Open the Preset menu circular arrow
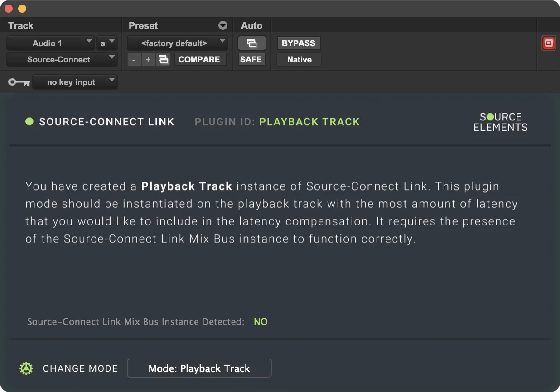The height and width of the screenshot is (392, 560). click(223, 26)
